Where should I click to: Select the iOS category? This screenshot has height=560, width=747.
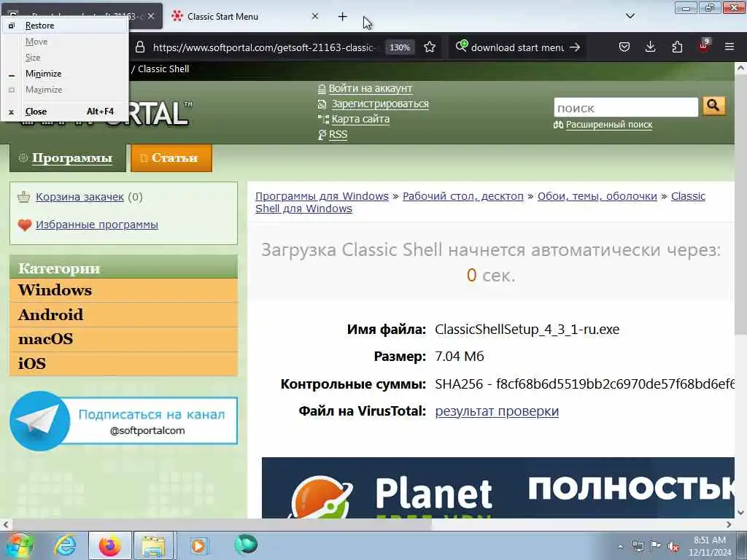(x=123, y=365)
